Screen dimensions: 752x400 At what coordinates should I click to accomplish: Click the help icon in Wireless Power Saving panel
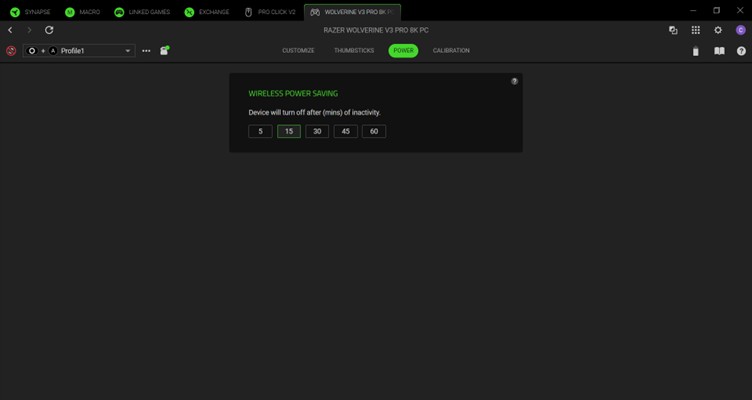(515, 81)
